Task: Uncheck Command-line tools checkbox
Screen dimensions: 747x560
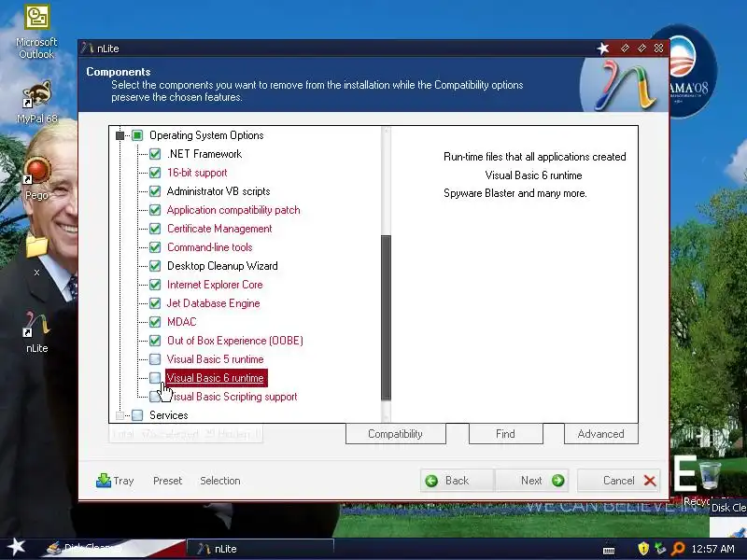Action: tap(155, 247)
